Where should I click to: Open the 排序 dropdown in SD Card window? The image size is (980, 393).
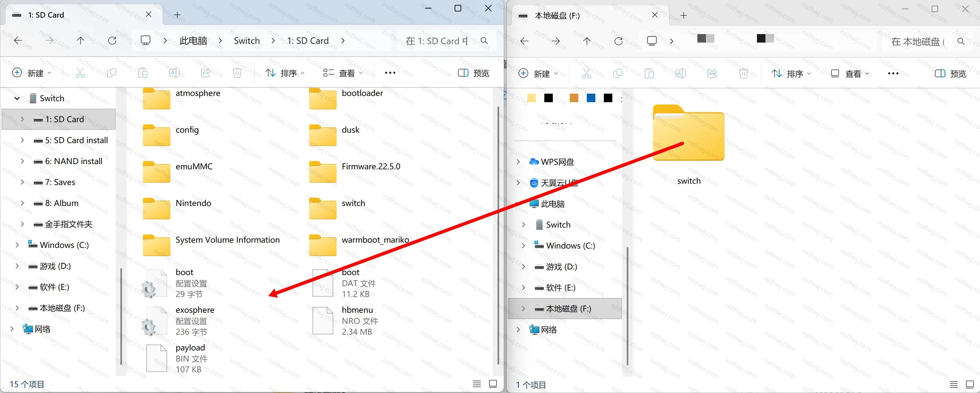tap(285, 73)
